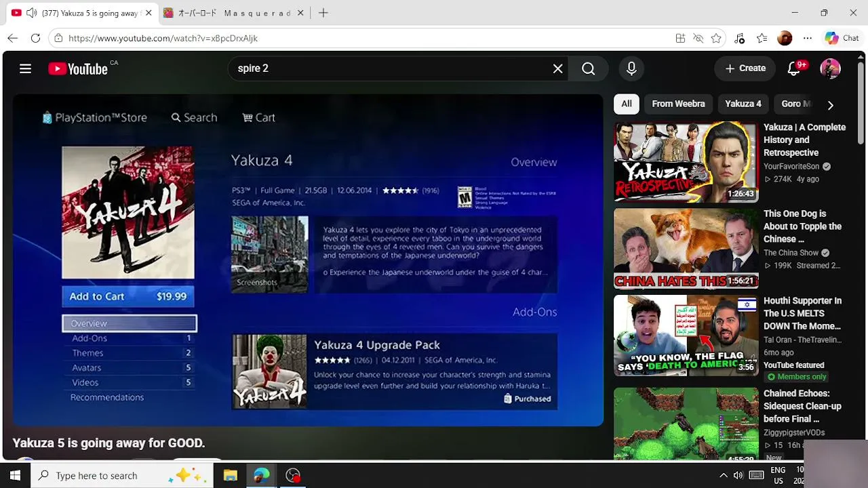This screenshot has width=868, height=488.
Task: Click the page scrollbar up arrow
Action: pos(861,57)
